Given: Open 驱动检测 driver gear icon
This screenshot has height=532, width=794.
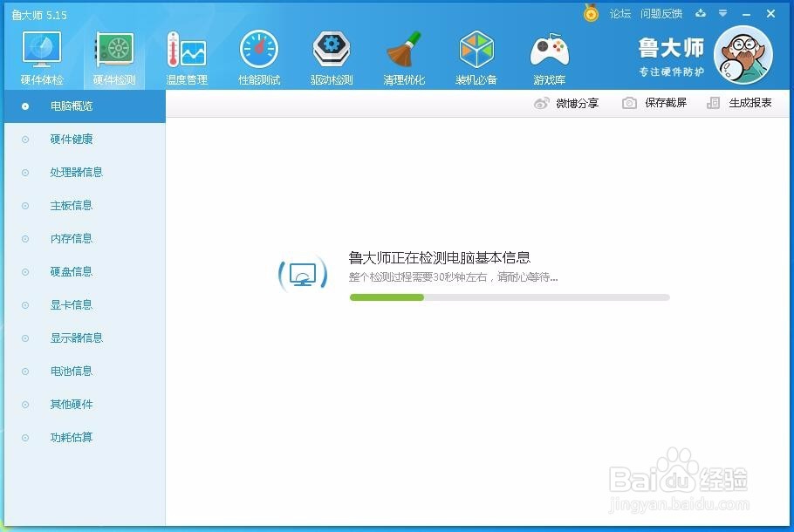Looking at the screenshot, I should (x=332, y=49).
